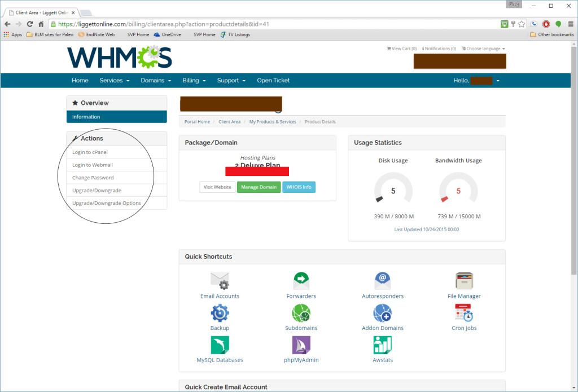Click the Disk Usage gauge
The width and height of the screenshot is (578, 392).
tap(393, 187)
